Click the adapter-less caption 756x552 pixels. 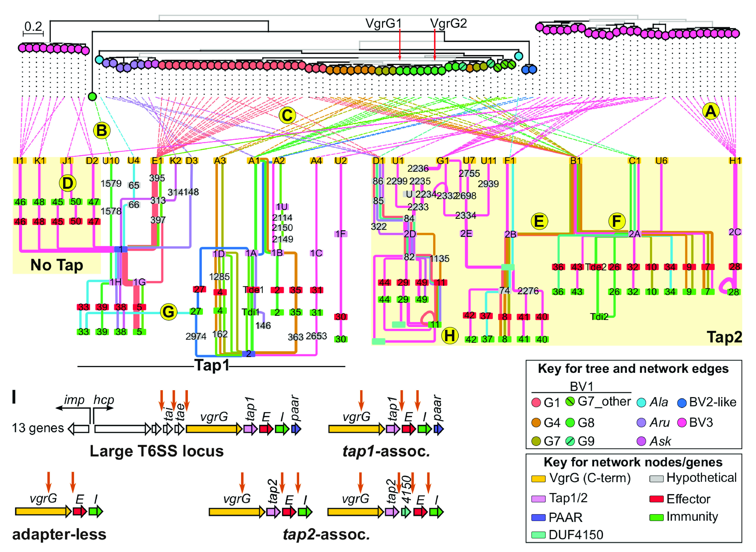tap(59, 534)
